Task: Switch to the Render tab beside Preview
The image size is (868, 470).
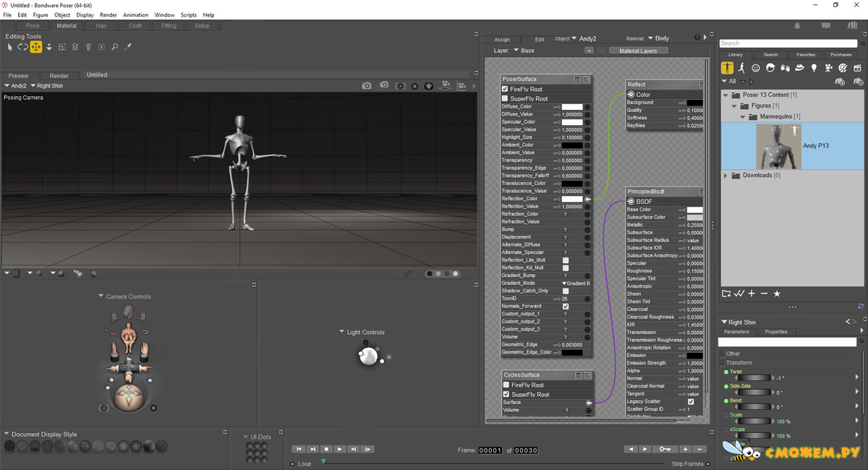Action: pyautogui.click(x=59, y=75)
